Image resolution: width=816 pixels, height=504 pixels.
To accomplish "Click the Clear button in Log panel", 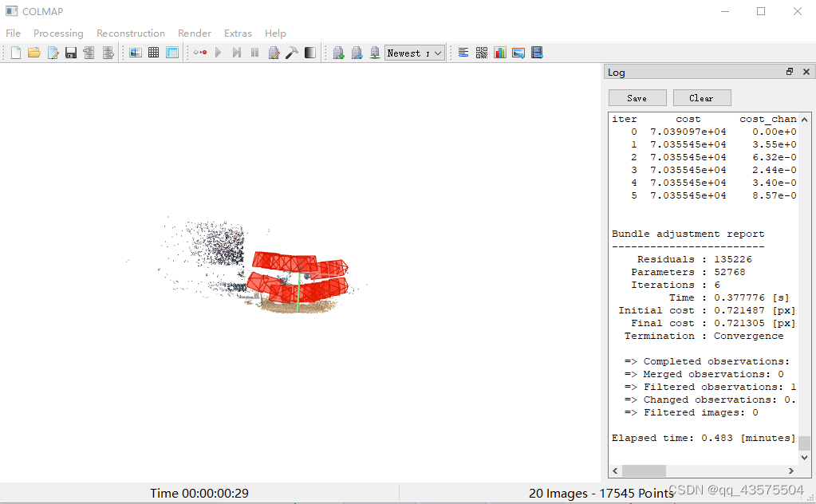I will (x=702, y=98).
